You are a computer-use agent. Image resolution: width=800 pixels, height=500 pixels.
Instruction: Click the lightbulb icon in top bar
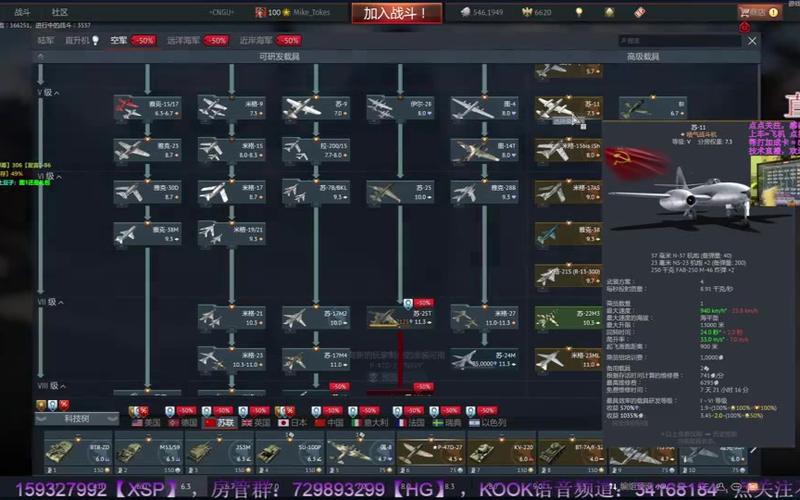coord(579,12)
